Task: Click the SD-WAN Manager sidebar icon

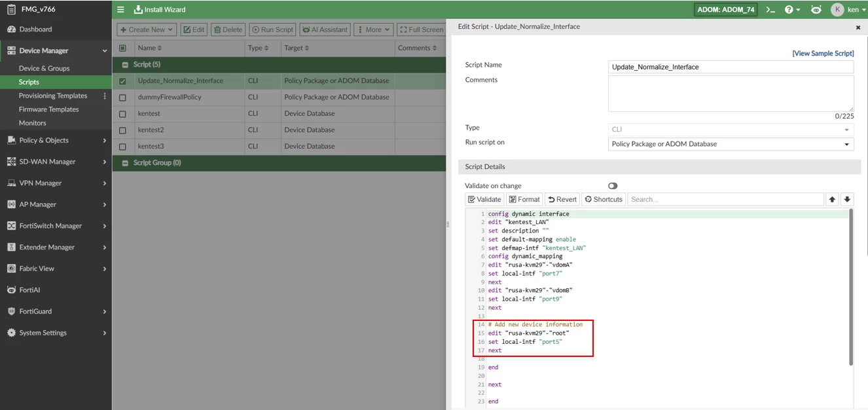Action: pos(11,162)
